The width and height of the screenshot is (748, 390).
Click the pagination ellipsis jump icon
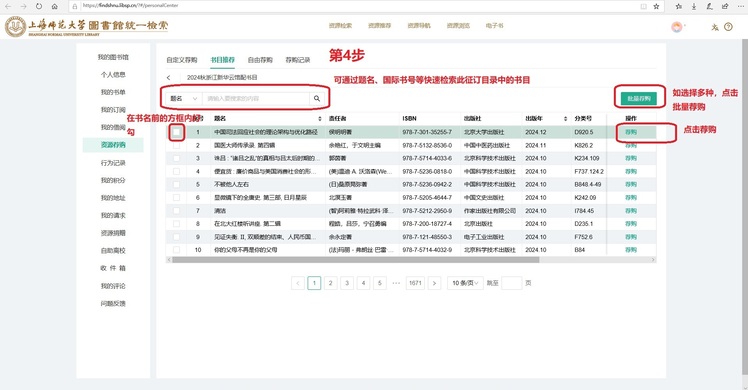click(x=396, y=283)
